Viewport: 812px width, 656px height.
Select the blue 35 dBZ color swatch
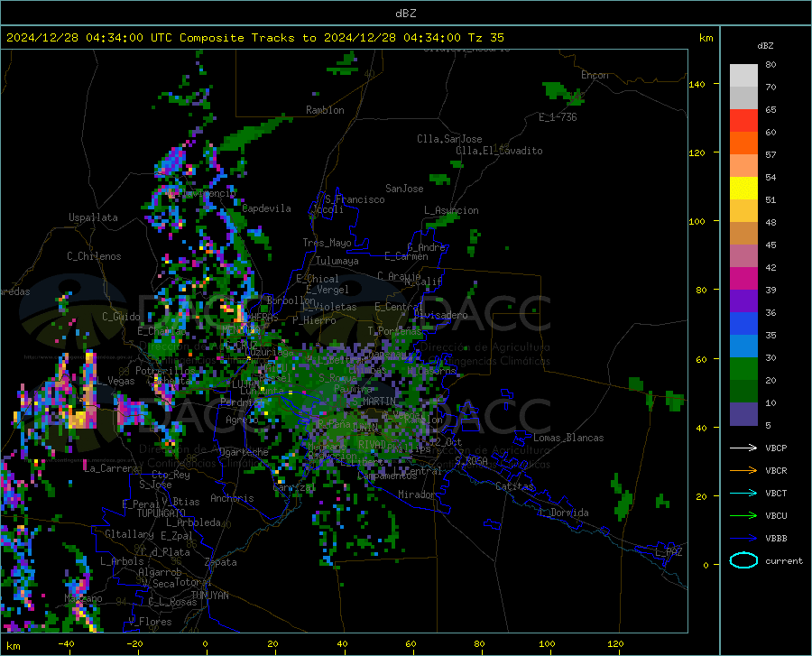pyautogui.click(x=743, y=324)
